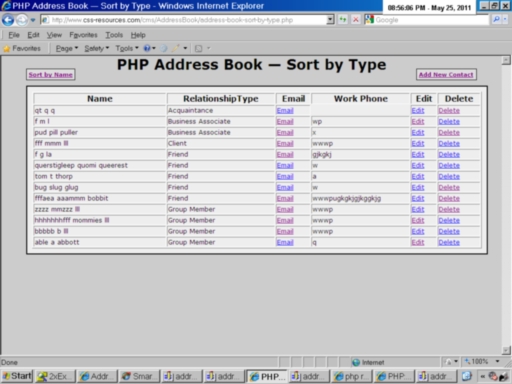Click Delete link for zzzz mmzzz III
Screen dimensions: 512x384
[449, 210]
